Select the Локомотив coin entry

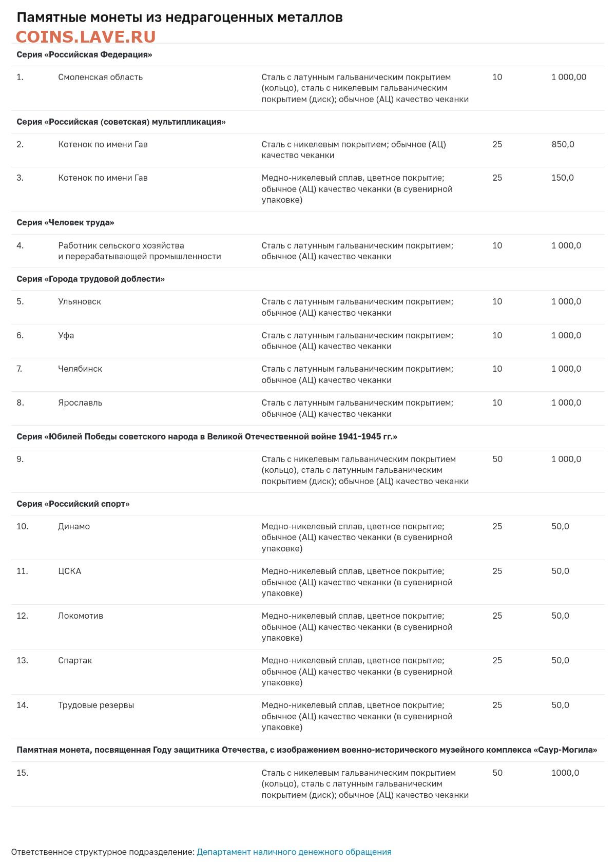pyautogui.click(x=81, y=616)
